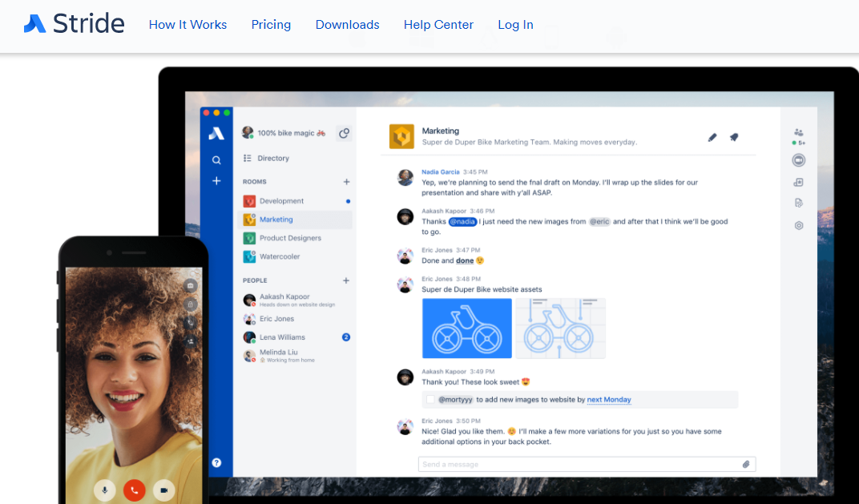Click Nadia Garcia's name in chat

[x=441, y=172]
